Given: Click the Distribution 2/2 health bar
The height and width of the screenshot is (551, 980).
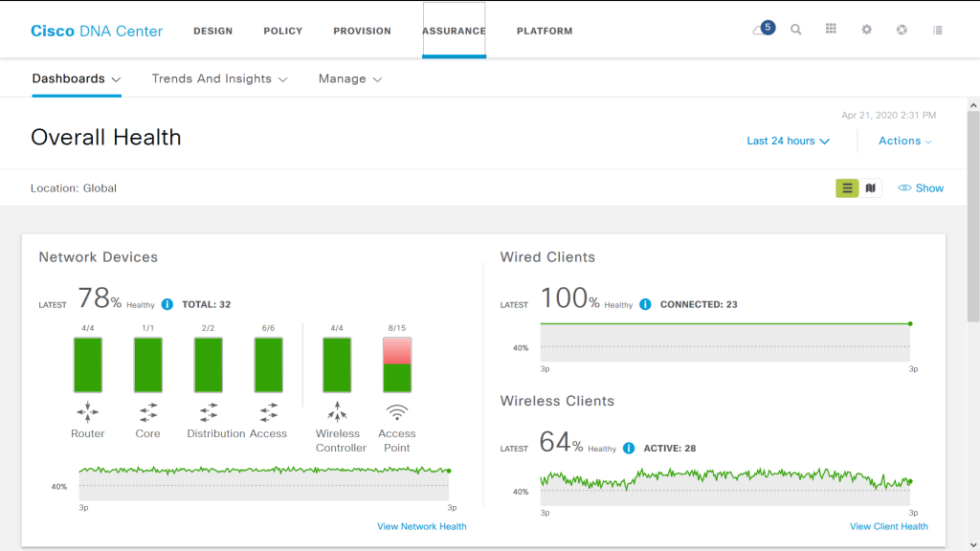Looking at the screenshot, I should tap(208, 364).
